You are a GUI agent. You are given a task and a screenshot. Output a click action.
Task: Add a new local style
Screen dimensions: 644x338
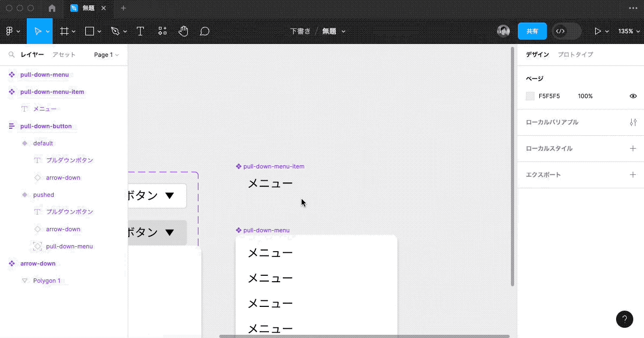pos(633,149)
